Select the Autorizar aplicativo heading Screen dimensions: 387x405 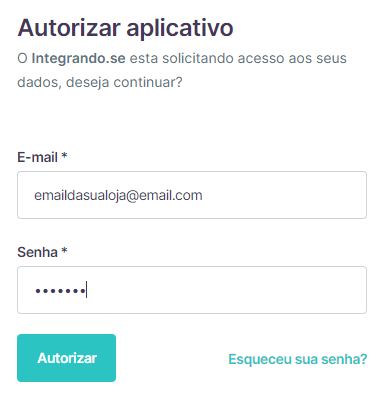tap(125, 28)
